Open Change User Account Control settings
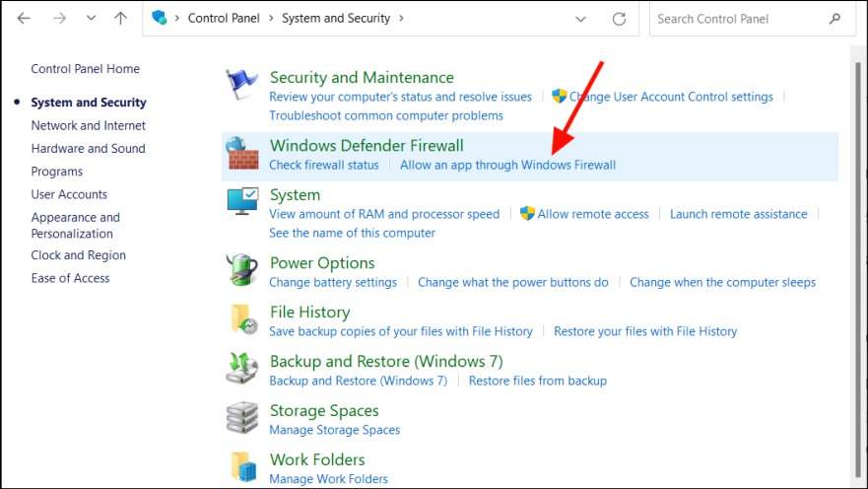 [670, 97]
